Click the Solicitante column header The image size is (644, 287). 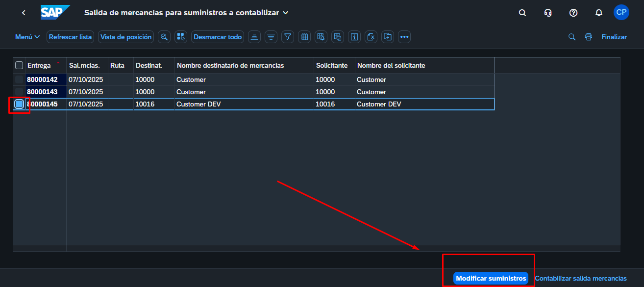pos(332,65)
